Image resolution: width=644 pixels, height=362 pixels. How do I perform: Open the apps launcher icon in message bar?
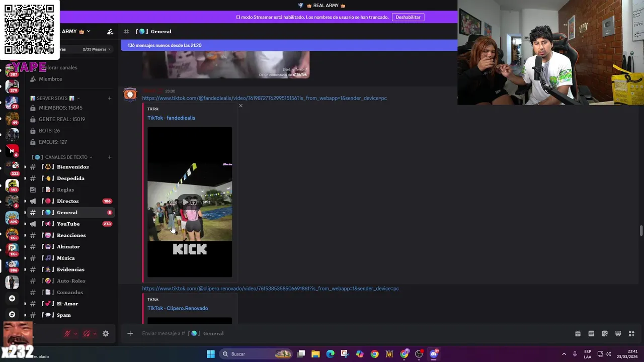pyautogui.click(x=631, y=333)
